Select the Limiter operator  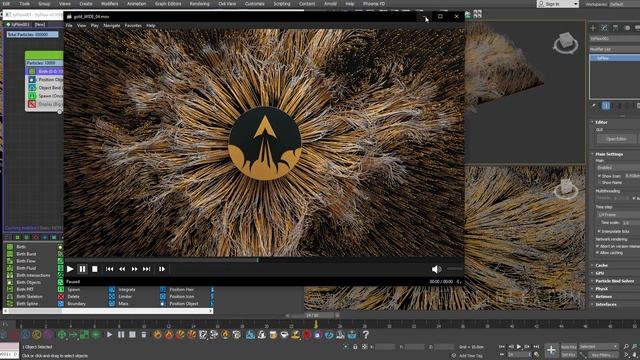(x=125, y=297)
